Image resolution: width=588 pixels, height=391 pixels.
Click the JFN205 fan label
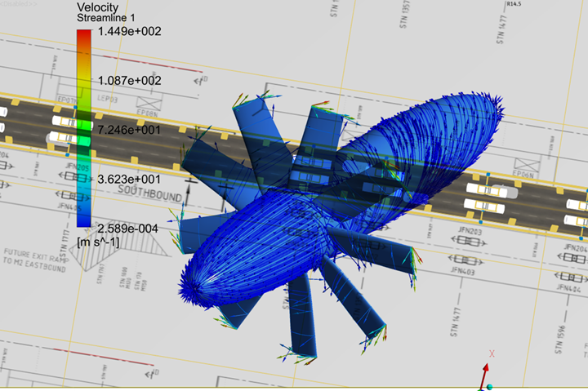point(78,167)
